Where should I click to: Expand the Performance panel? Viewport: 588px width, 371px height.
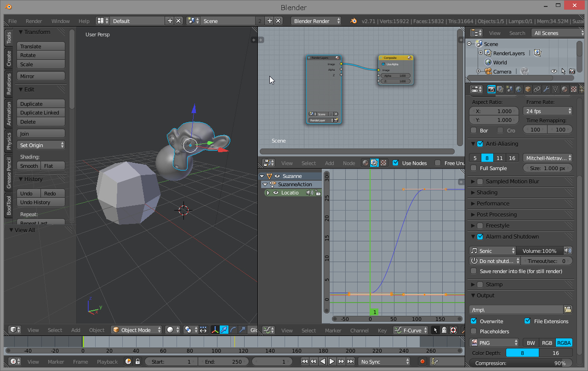[x=493, y=204]
